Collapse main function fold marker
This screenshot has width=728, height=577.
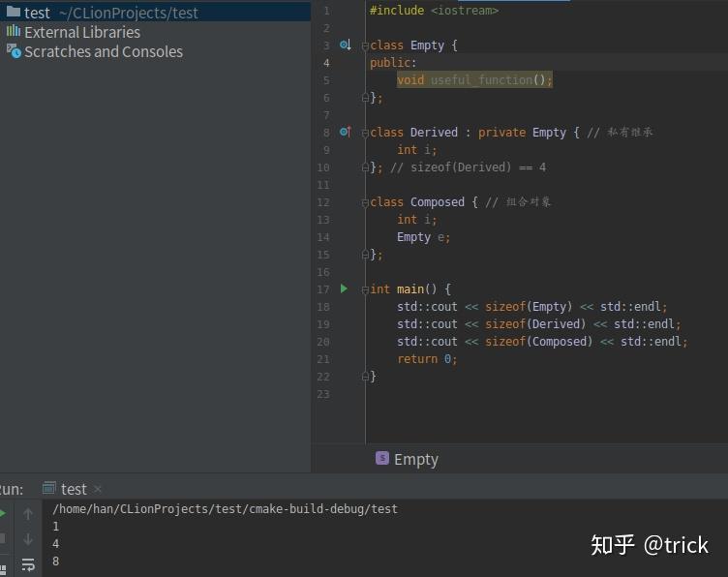pos(365,289)
